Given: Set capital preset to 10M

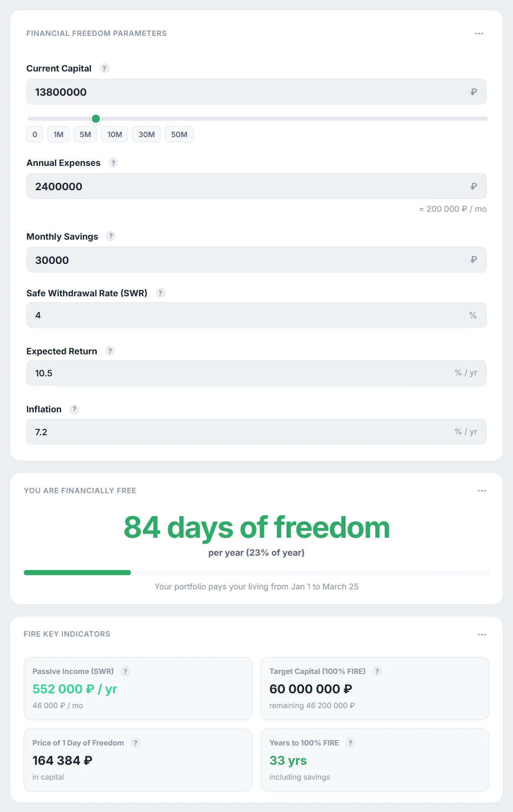Looking at the screenshot, I should pyautogui.click(x=115, y=134).
